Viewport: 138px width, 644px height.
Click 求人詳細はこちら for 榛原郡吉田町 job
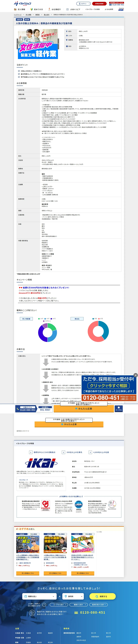pos(83,573)
